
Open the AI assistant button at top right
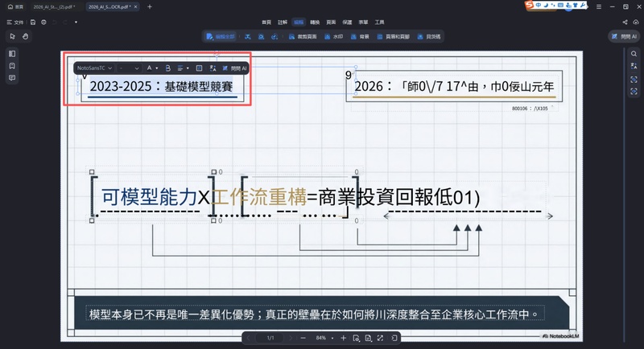tap(624, 36)
